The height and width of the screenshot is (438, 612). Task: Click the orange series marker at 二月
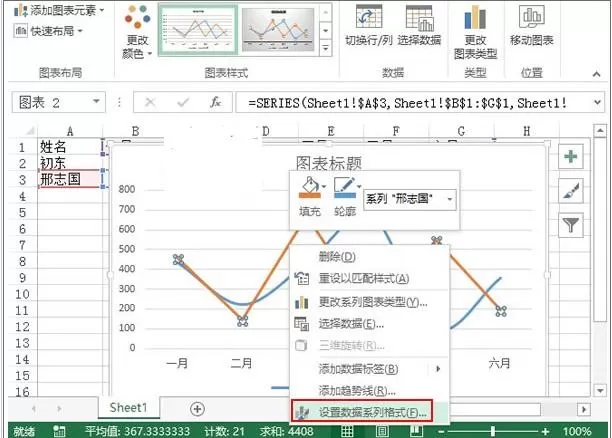point(242,321)
